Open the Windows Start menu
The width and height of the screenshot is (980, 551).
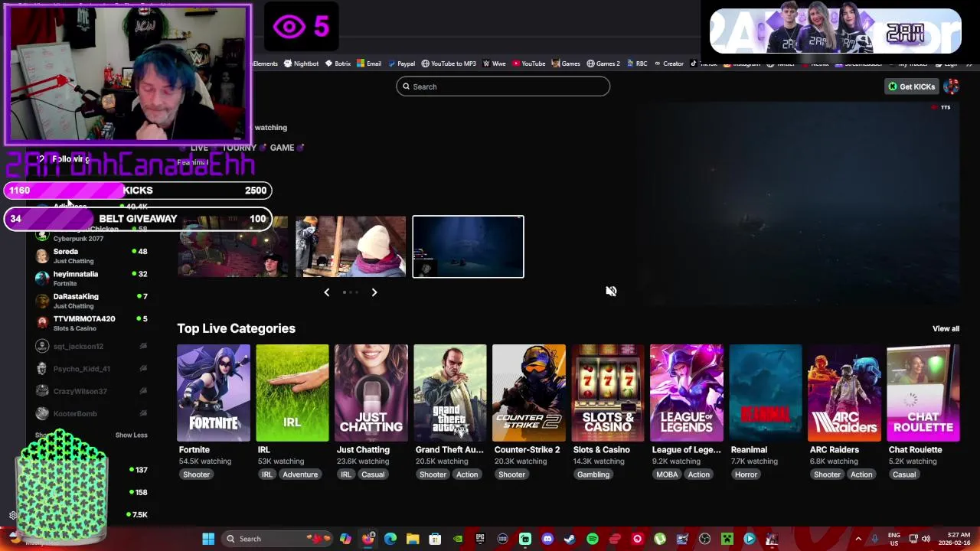208,539
